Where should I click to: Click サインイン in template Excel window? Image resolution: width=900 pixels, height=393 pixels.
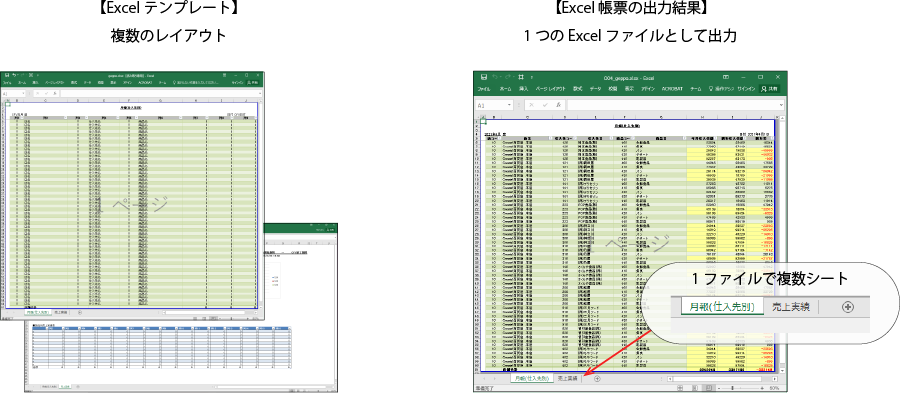(238, 83)
